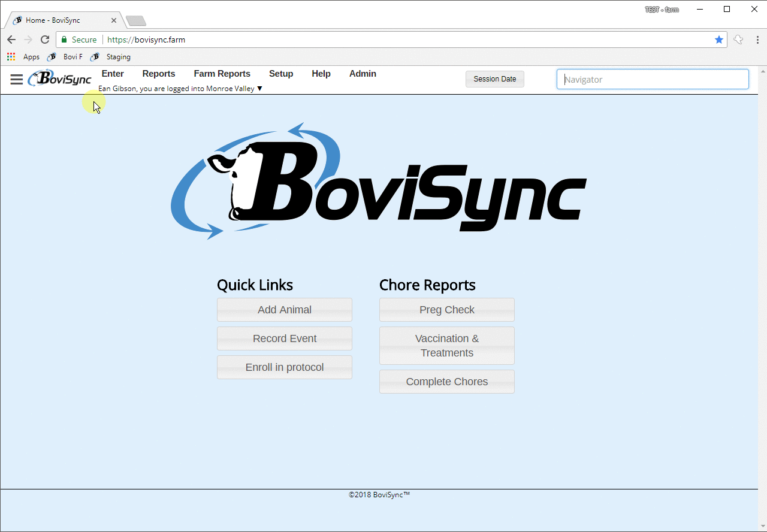Open the Enter menu
Screen dimensions: 767x532
pyautogui.click(x=113, y=74)
